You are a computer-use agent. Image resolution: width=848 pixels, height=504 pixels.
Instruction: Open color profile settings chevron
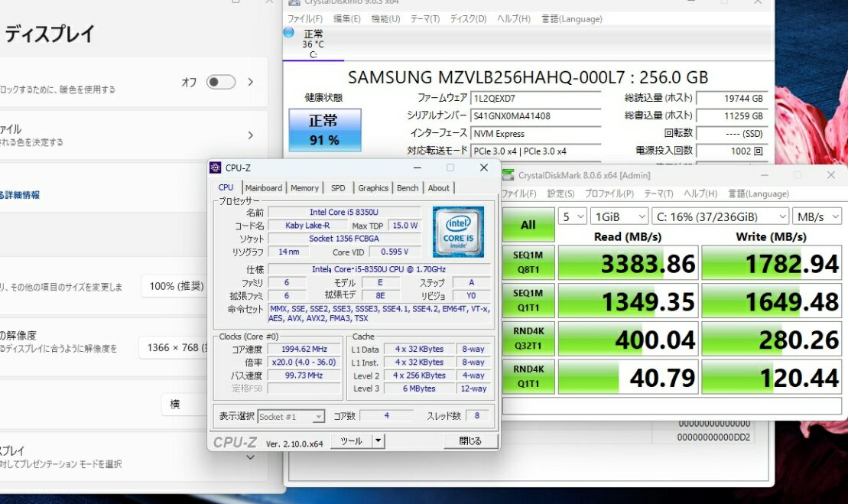[x=250, y=135]
